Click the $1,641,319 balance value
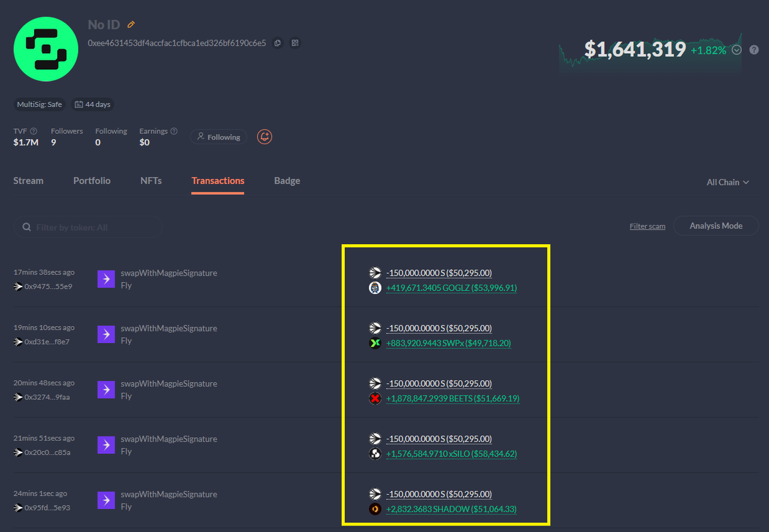The height and width of the screenshot is (532, 769). (635, 49)
